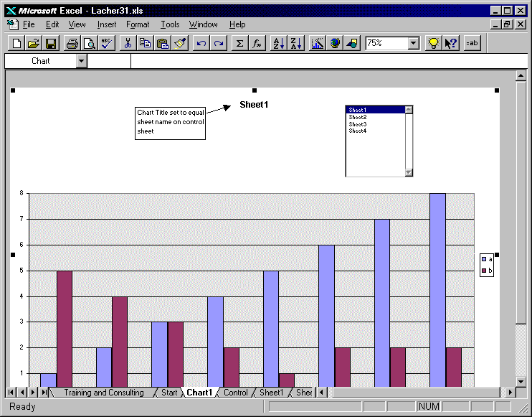Go to first sheet tab navigation button
The image size is (532, 417).
pos(11,393)
